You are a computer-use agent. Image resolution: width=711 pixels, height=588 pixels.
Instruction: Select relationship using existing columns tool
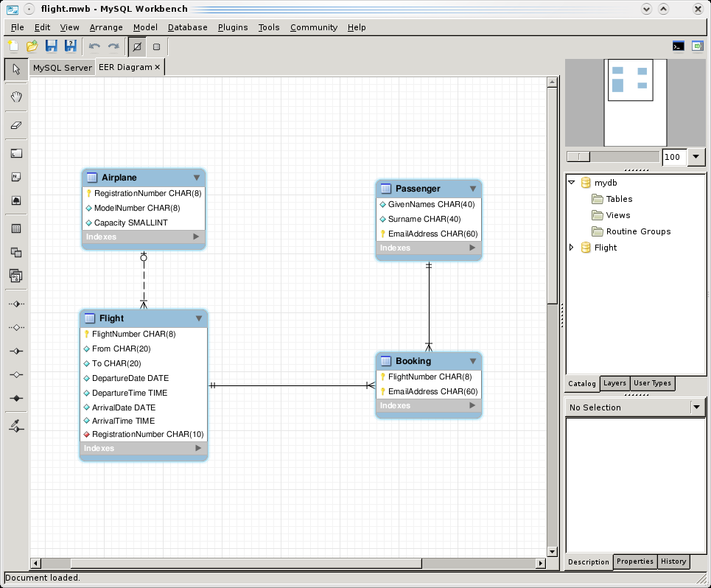(x=16, y=426)
